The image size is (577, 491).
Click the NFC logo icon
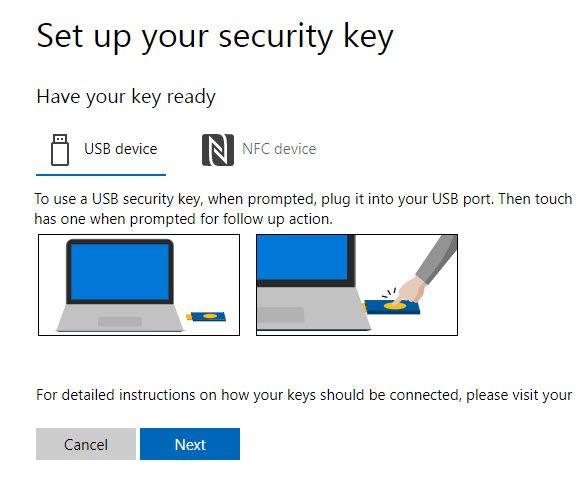218,150
